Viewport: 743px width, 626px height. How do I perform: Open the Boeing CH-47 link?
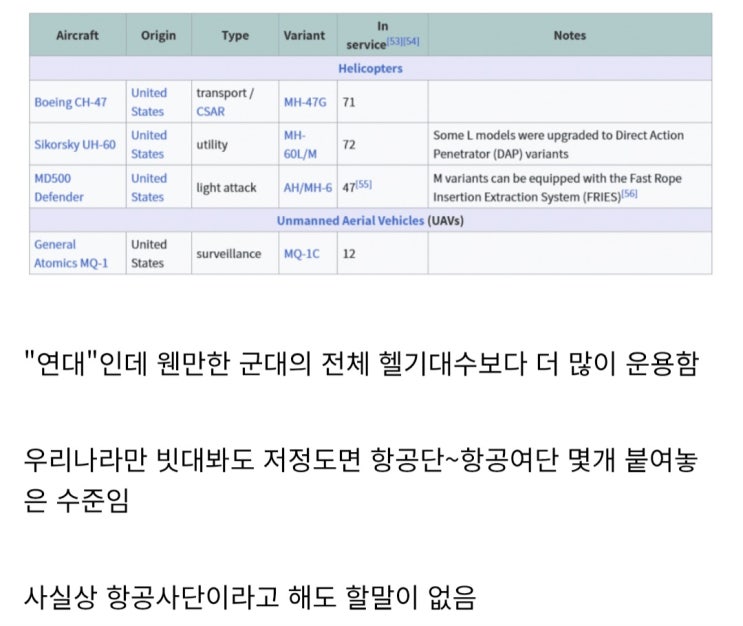click(70, 102)
